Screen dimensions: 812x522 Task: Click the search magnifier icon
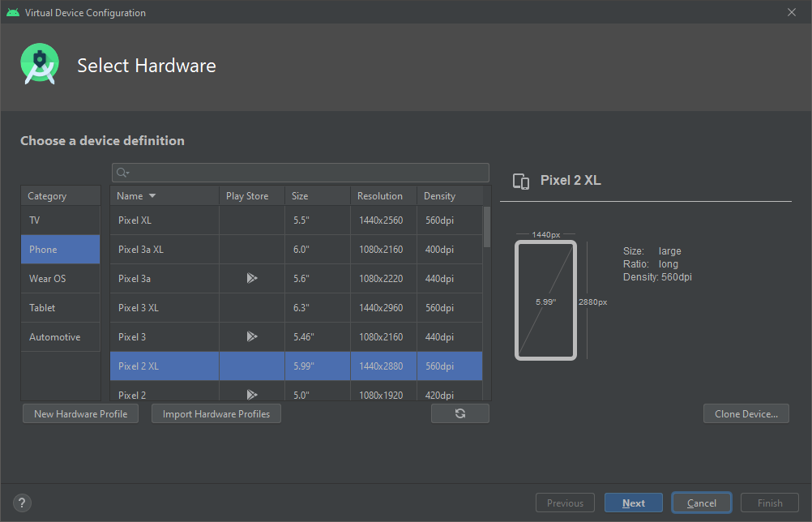122,173
